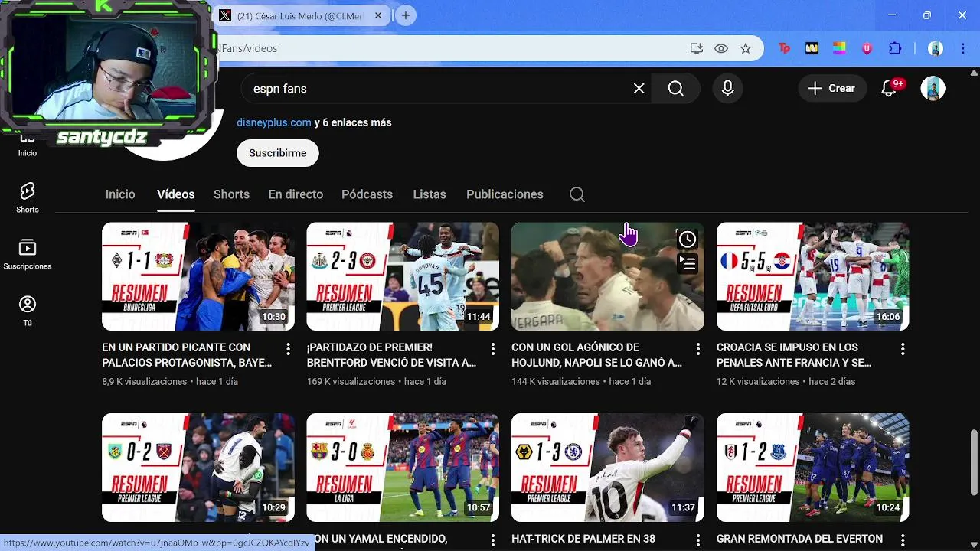Open the notifications bell
Viewport: 980px width, 551px height.
point(889,89)
